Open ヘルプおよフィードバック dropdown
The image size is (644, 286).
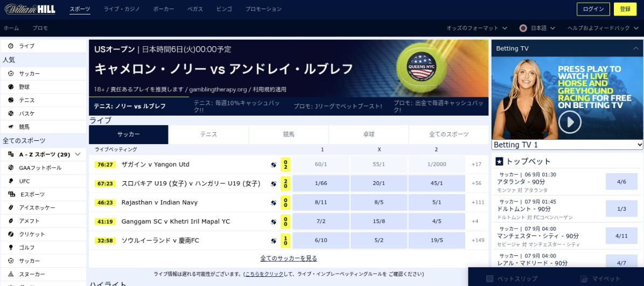(x=602, y=28)
